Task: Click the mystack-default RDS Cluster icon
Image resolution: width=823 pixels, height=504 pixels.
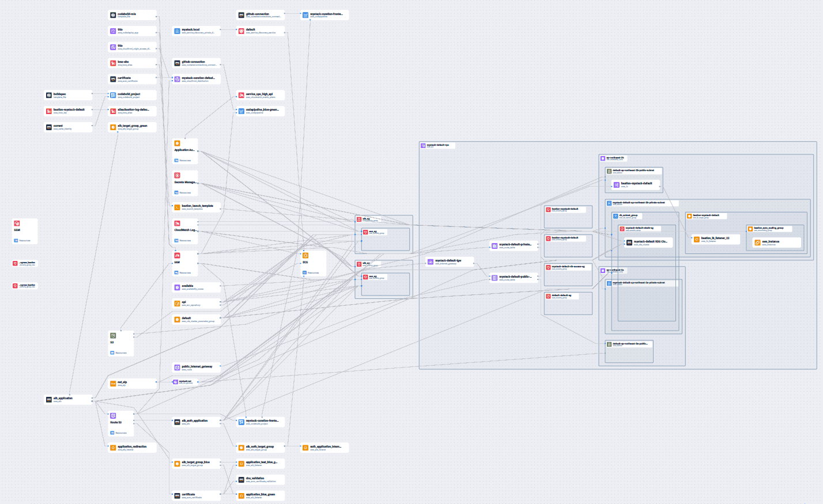Action: click(629, 242)
